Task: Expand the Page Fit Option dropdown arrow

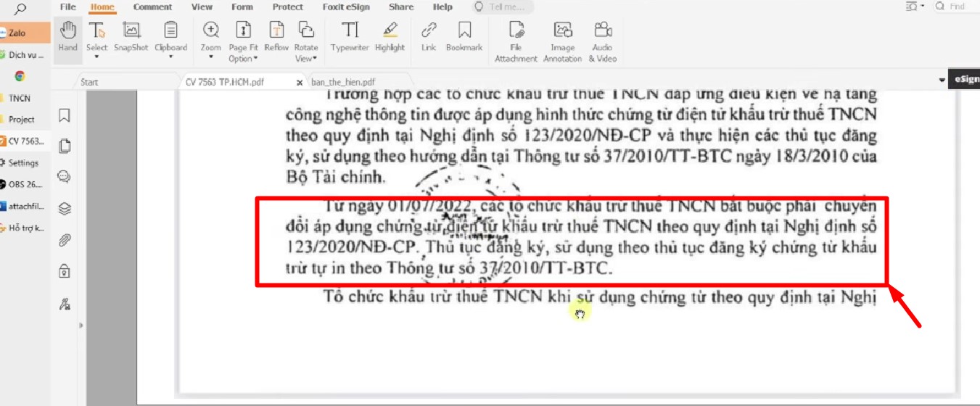Action: pyautogui.click(x=255, y=59)
